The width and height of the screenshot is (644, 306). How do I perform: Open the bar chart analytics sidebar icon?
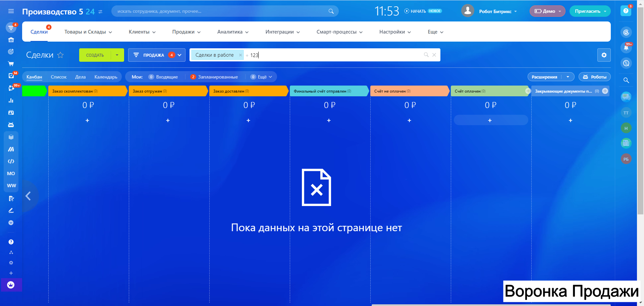[11, 100]
